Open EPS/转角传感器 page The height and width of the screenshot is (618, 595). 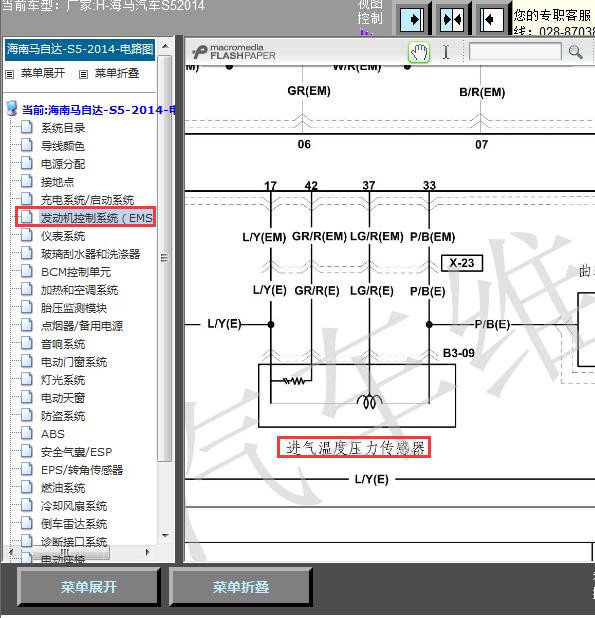point(82,470)
